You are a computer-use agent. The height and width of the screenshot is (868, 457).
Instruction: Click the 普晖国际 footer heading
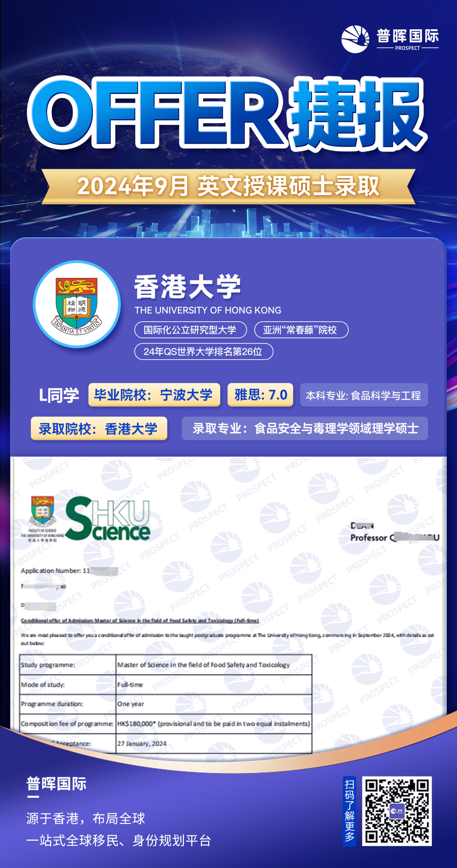point(56,784)
